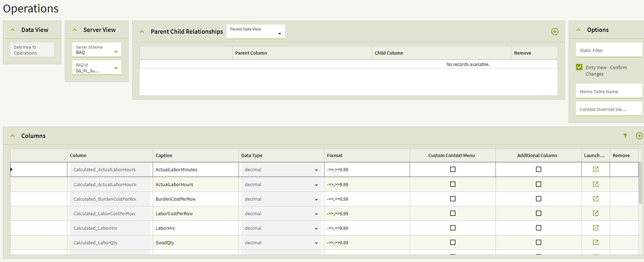Open launch icon for LaborHrs row

click(595, 228)
